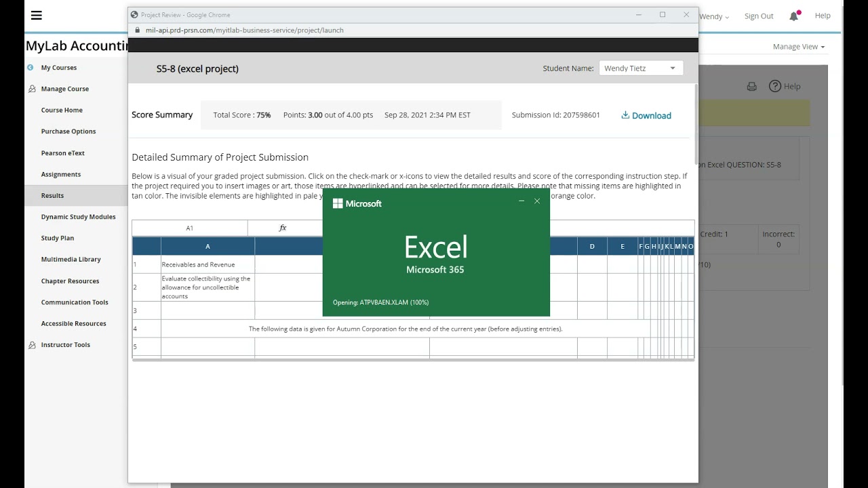Open Dynamic Study Modules
868x488 pixels.
pos(79,217)
